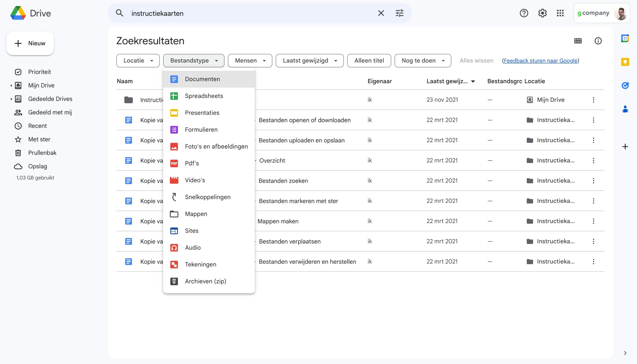The height and width of the screenshot is (364, 637).
Task: Open the Laatst gewijzigd filter dropdown
Action: click(310, 60)
